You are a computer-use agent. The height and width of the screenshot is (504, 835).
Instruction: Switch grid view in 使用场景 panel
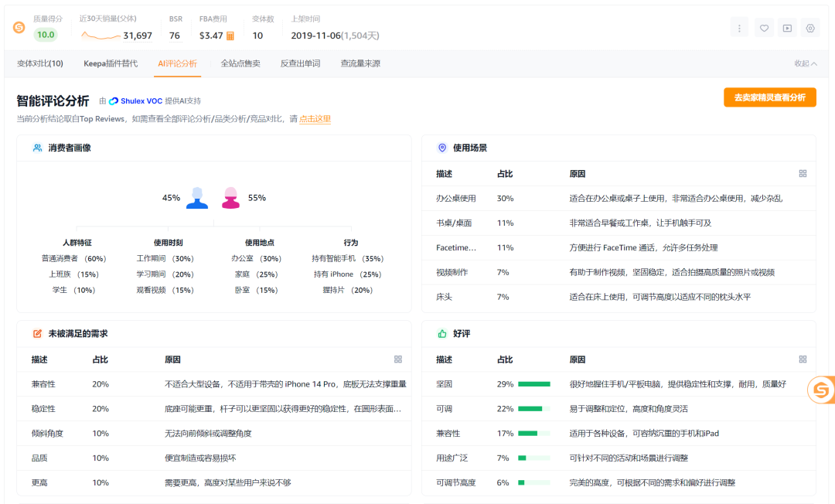803,174
